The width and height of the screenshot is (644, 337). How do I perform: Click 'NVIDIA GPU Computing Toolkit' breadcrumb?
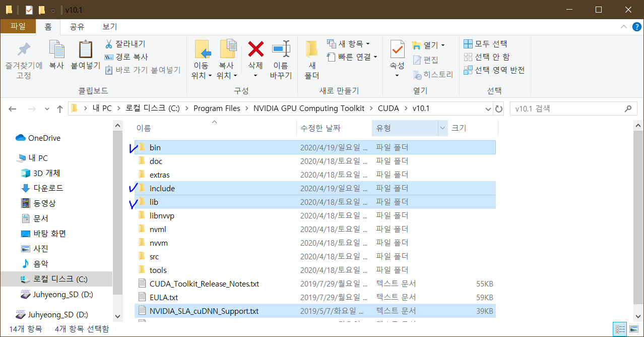click(x=309, y=108)
